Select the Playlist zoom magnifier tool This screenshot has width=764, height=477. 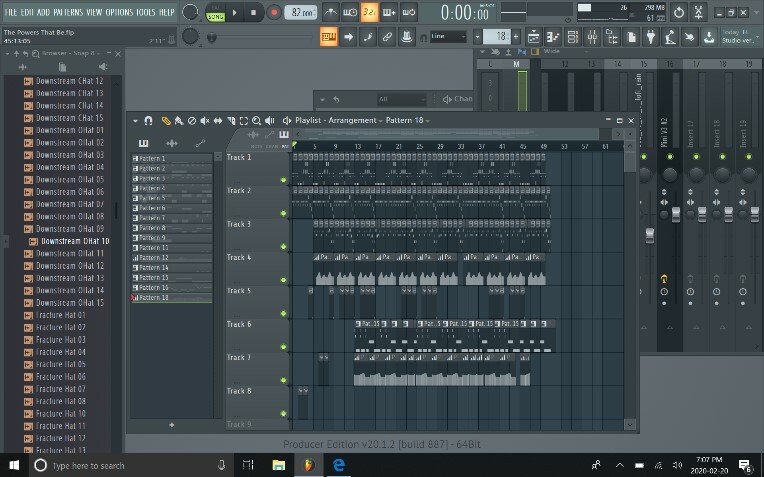tap(257, 120)
